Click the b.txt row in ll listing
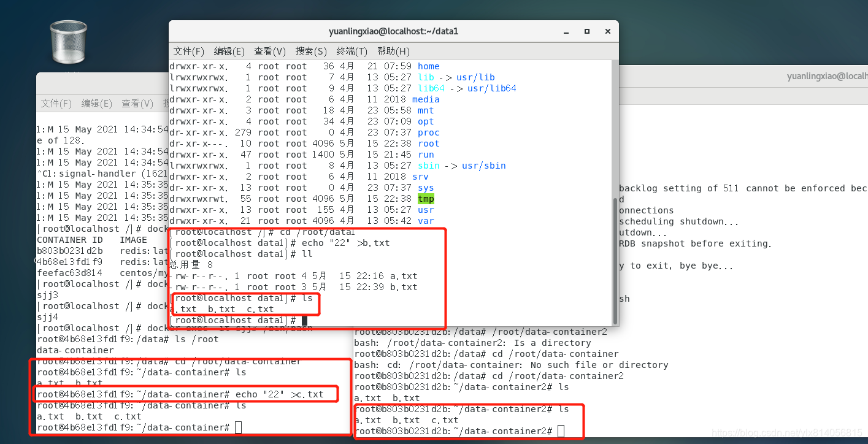 293,287
